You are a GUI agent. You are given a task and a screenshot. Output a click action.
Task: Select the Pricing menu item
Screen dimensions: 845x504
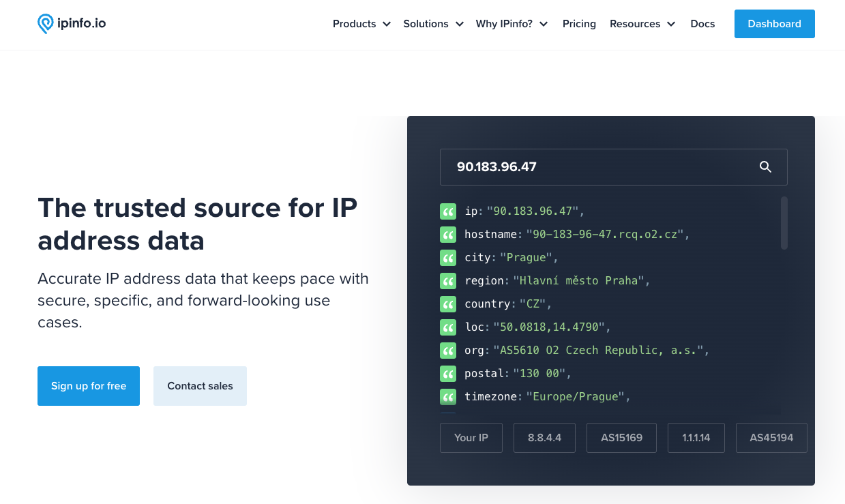pyautogui.click(x=579, y=24)
